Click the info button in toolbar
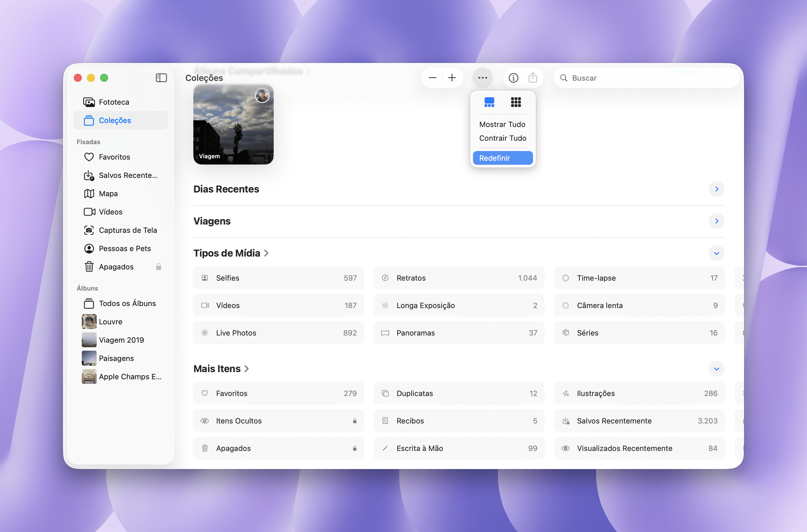The height and width of the screenshot is (532, 807). [x=513, y=78]
